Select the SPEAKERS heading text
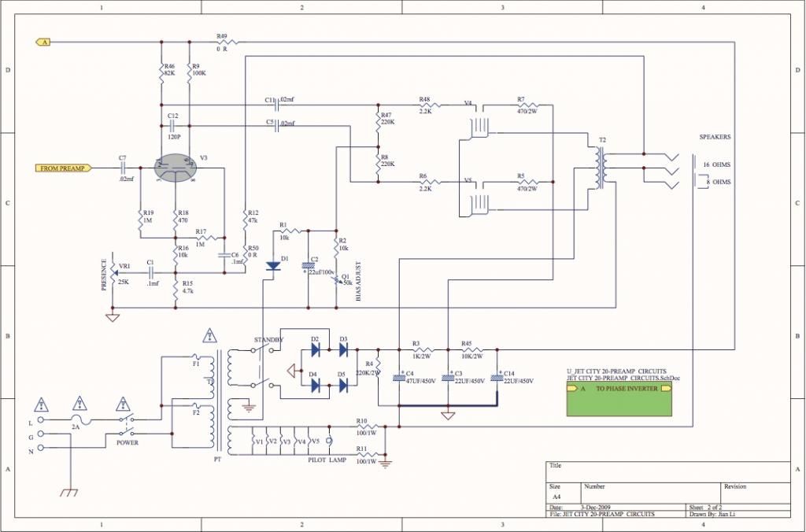Image resolution: width=806 pixels, height=532 pixels. 715,137
